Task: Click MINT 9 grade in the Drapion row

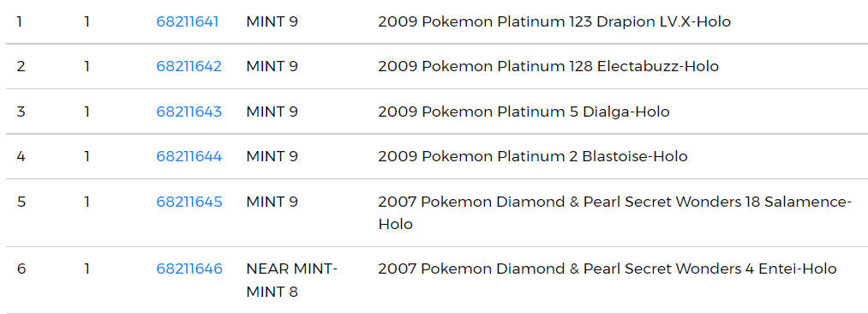Action: [272, 21]
